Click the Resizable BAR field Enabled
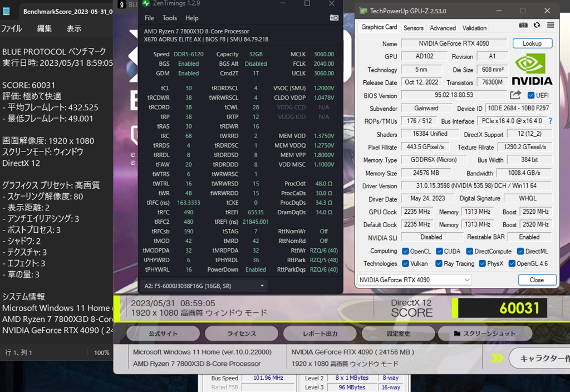 (529, 237)
